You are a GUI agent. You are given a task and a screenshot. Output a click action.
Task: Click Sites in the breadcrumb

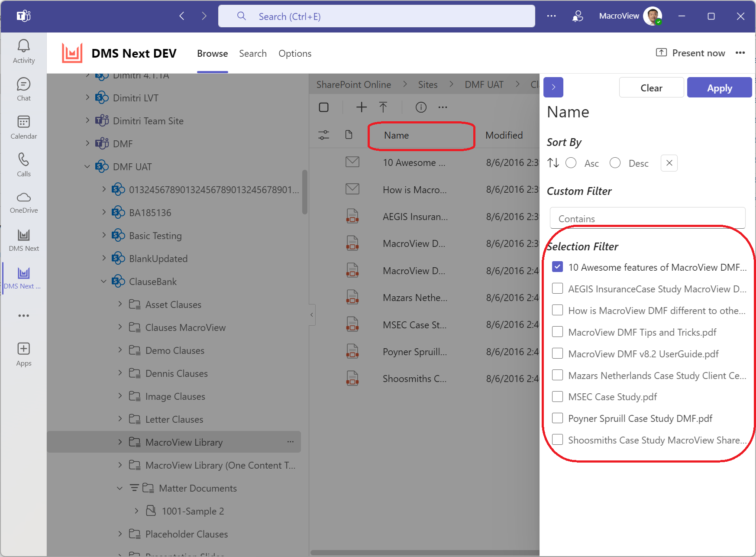[428, 84]
